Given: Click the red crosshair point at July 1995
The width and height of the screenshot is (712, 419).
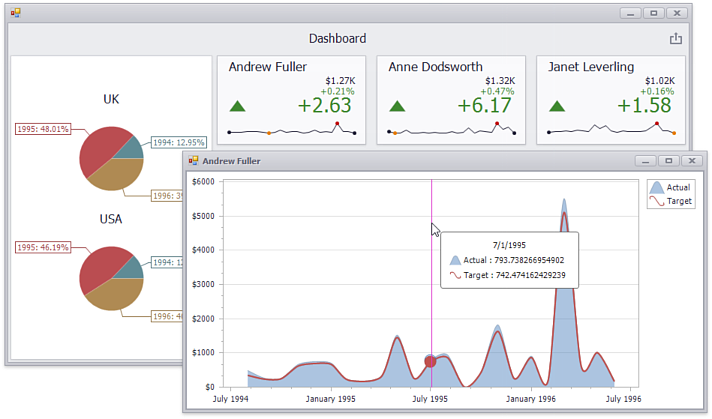Looking at the screenshot, I should (430, 361).
